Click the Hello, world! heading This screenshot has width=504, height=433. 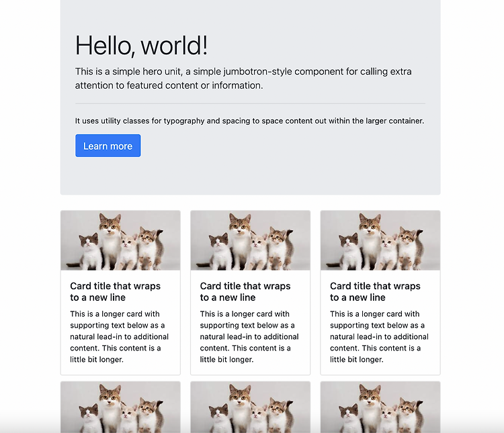coord(141,46)
